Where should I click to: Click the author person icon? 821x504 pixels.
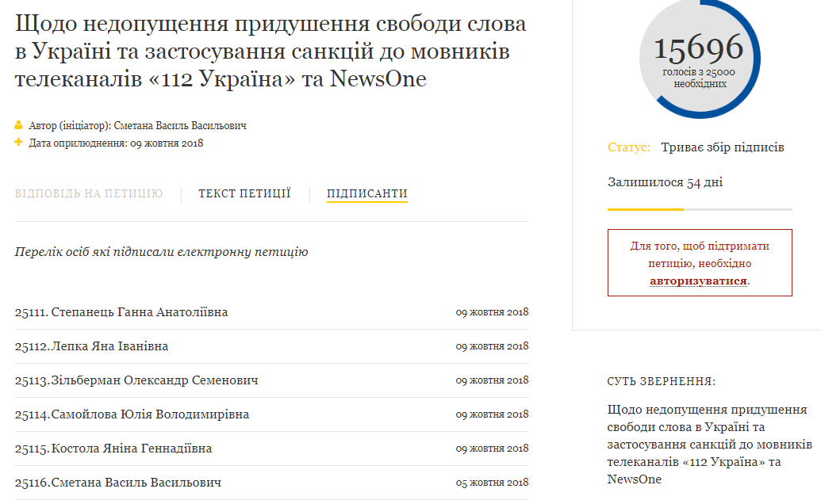[x=19, y=125]
